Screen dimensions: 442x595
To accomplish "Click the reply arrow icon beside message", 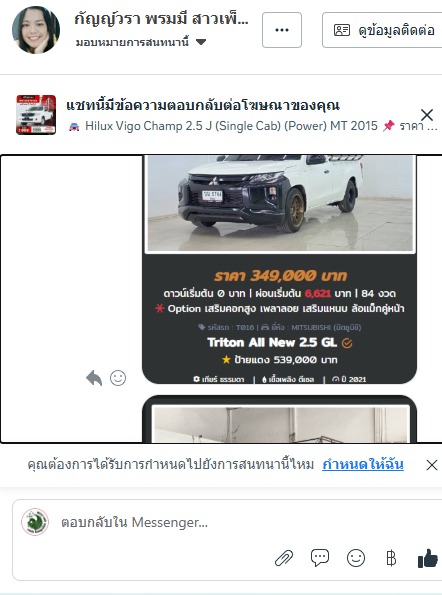I will click(x=94, y=378).
